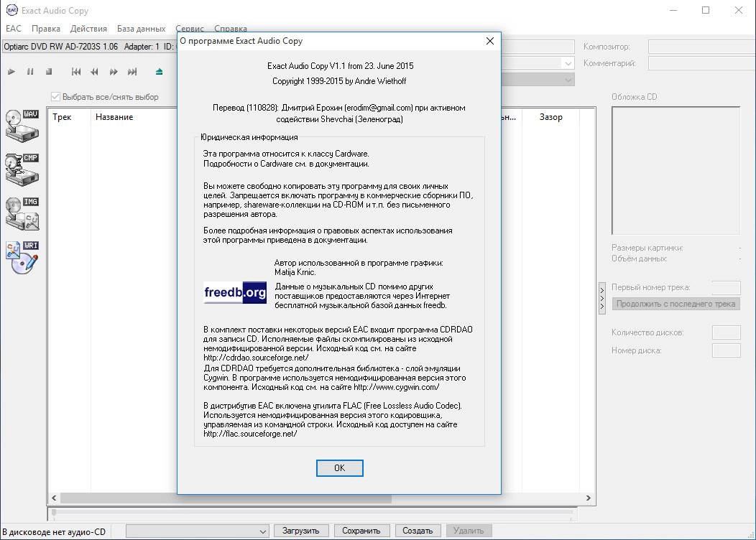756x540 pixels.
Task: Click the 'В дисководе нет аудио-CD' status text
Action: tap(54, 532)
